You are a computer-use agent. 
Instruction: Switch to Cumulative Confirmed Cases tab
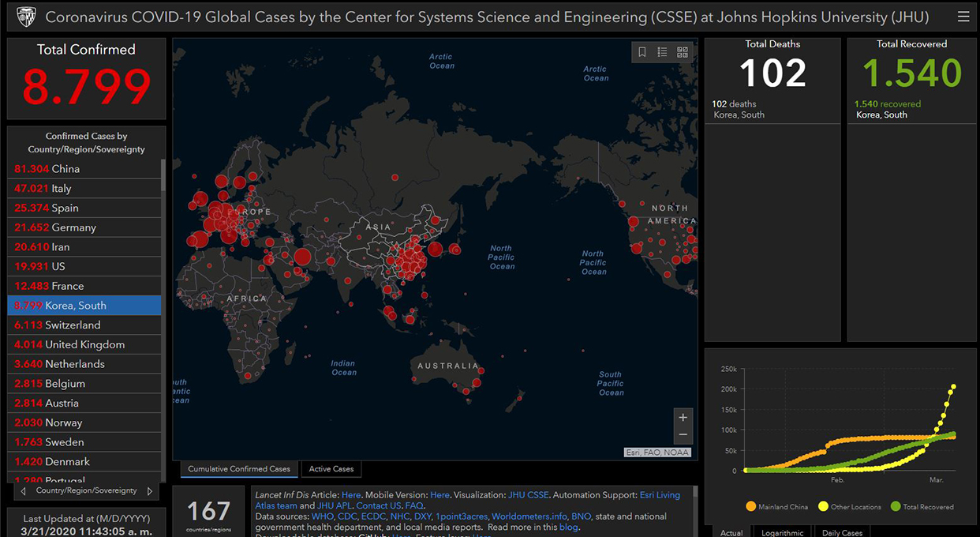(239, 469)
